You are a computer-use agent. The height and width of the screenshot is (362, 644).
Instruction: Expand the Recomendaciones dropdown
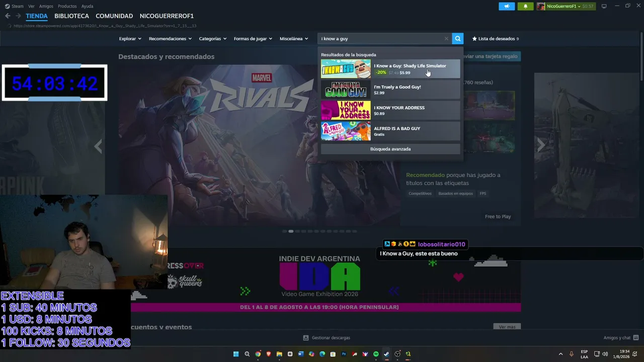[x=170, y=39]
